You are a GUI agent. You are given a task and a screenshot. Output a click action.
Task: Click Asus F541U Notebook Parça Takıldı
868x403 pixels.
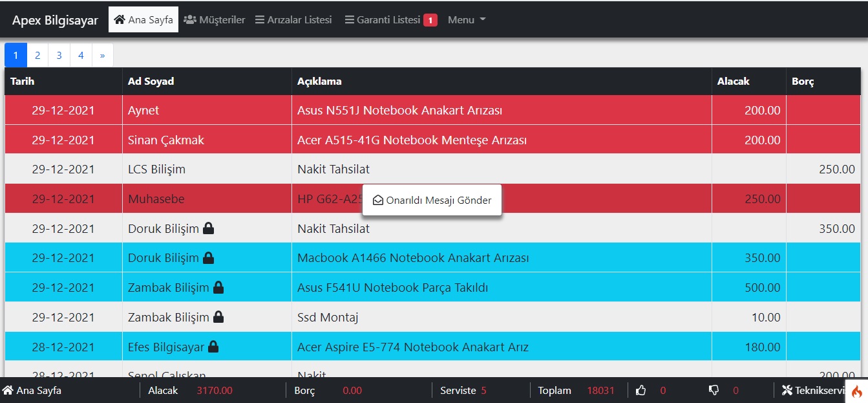[392, 287]
